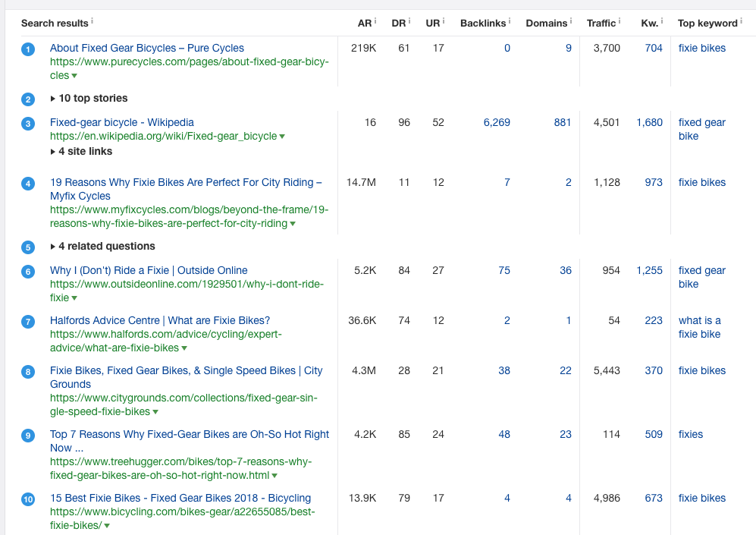Click the info icon next to UR

[x=444, y=20]
